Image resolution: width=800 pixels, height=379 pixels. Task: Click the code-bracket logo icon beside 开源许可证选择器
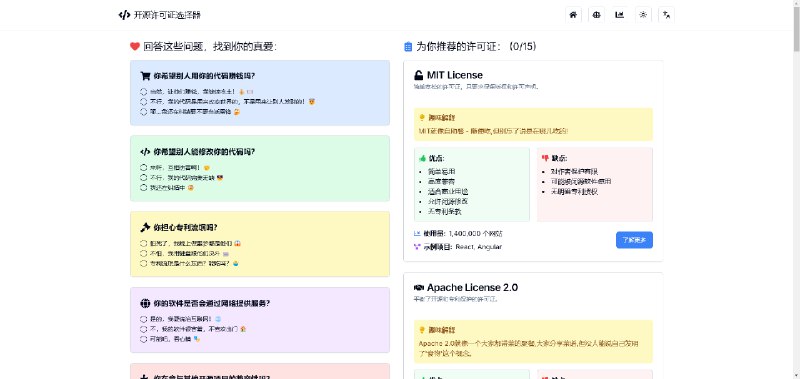point(124,15)
